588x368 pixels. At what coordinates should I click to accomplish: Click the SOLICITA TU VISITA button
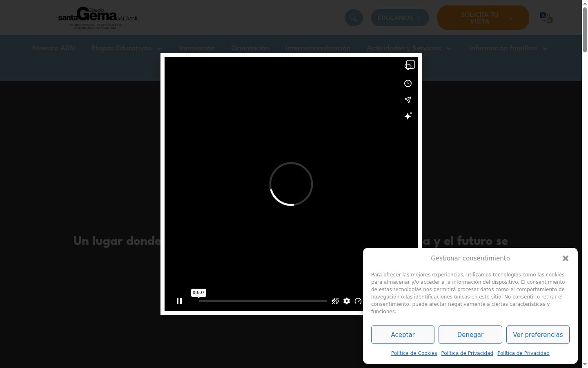click(483, 18)
